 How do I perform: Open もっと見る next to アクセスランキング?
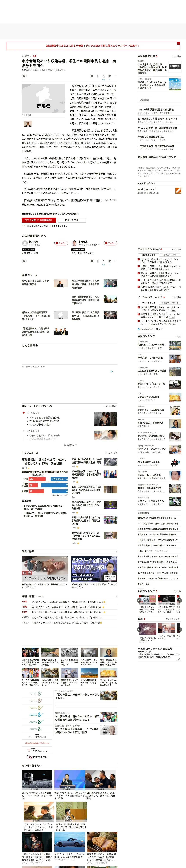pos(176,249)
